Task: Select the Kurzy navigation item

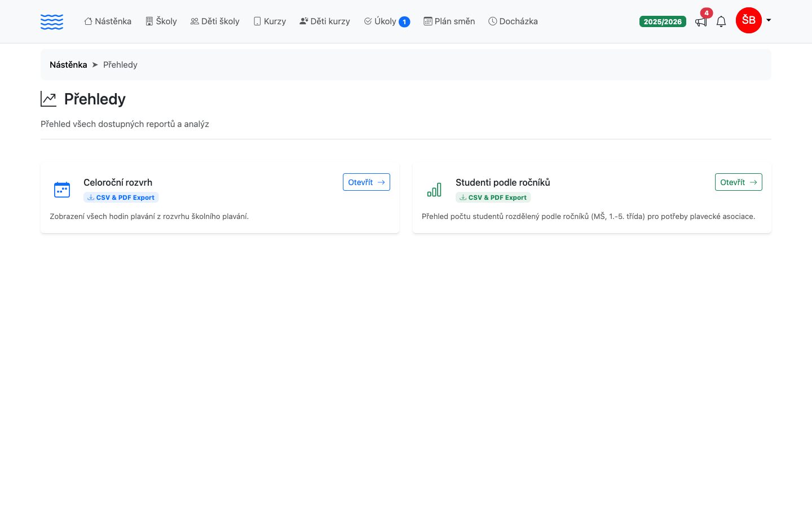Action: 270,21
